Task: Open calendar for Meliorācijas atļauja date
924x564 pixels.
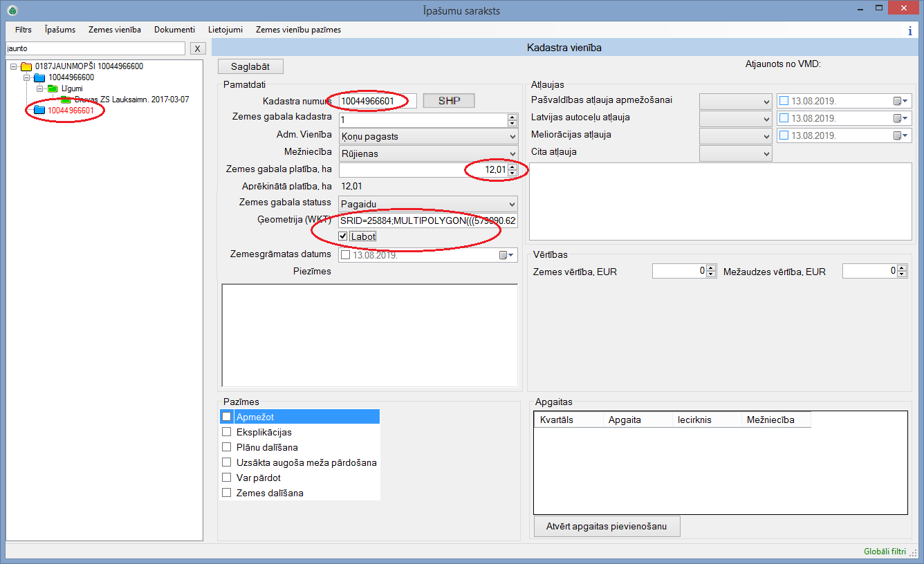Action: coord(901,135)
